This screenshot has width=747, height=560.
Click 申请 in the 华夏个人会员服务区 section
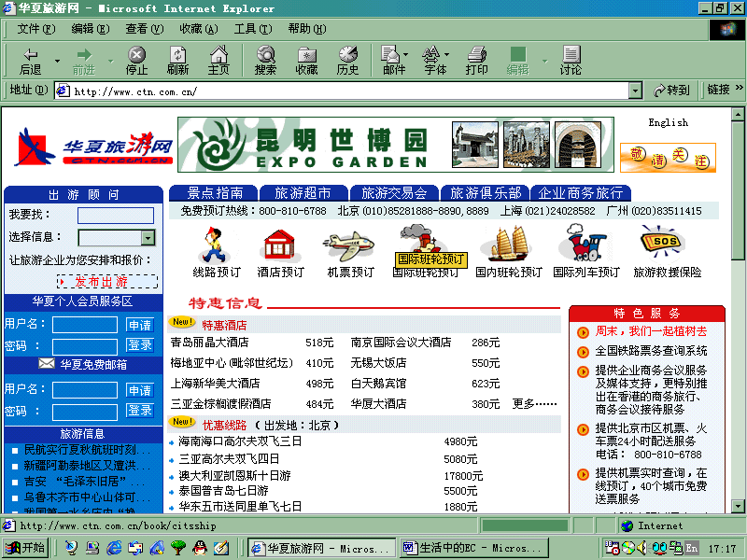tap(139, 325)
